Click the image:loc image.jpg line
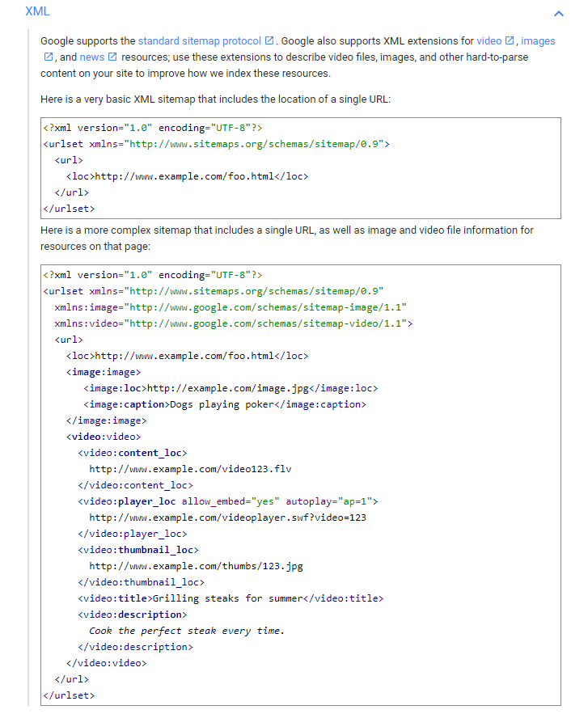The image size is (588, 714). point(231,388)
